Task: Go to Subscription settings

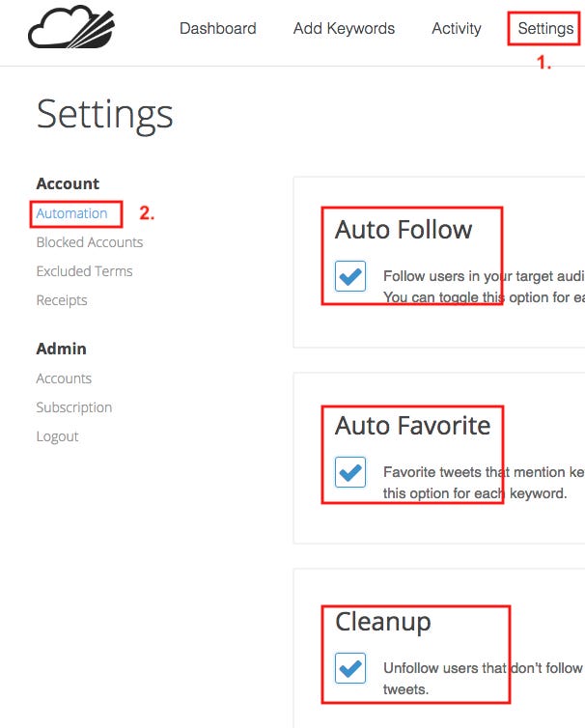Action: pyautogui.click(x=74, y=407)
